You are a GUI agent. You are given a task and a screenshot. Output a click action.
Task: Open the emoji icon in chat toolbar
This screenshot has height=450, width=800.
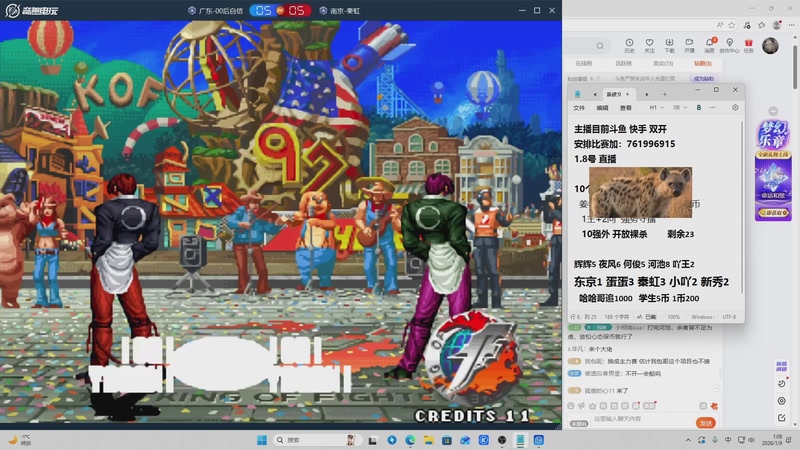[x=571, y=406]
